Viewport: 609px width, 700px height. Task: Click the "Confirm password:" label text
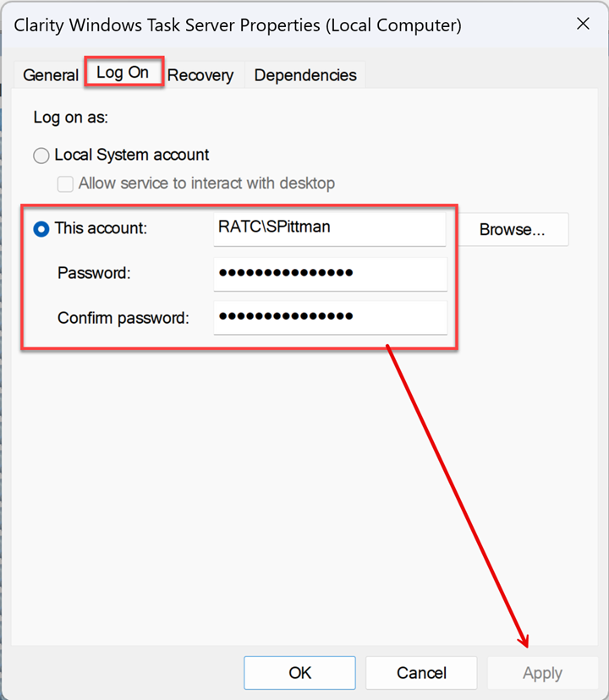(x=123, y=318)
